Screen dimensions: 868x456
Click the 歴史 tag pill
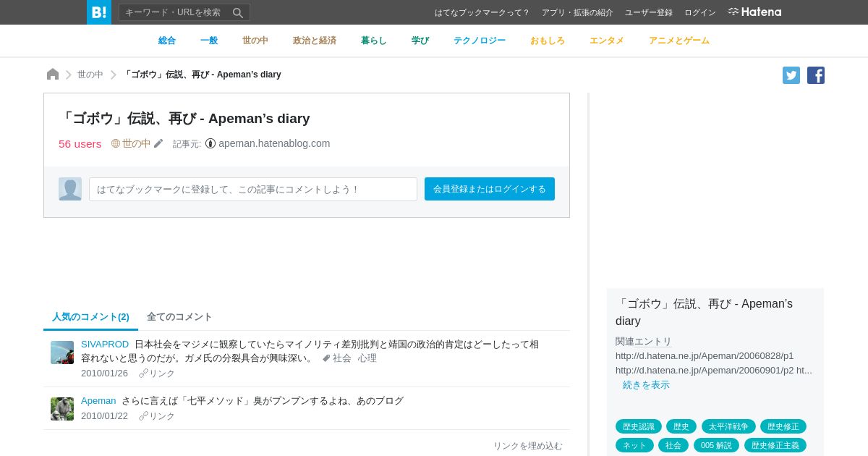click(x=681, y=426)
